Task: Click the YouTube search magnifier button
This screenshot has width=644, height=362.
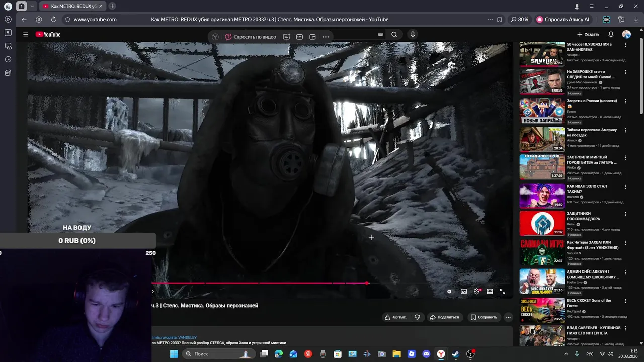Action: (394, 35)
